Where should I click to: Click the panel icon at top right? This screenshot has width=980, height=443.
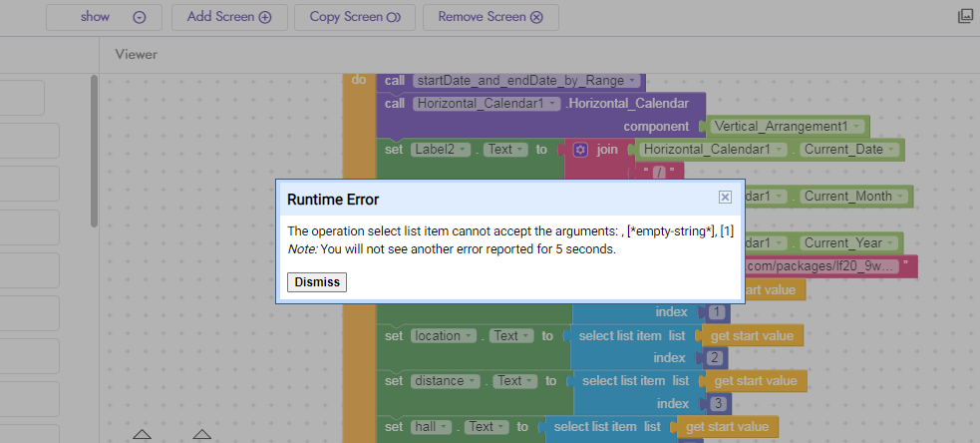click(x=965, y=16)
